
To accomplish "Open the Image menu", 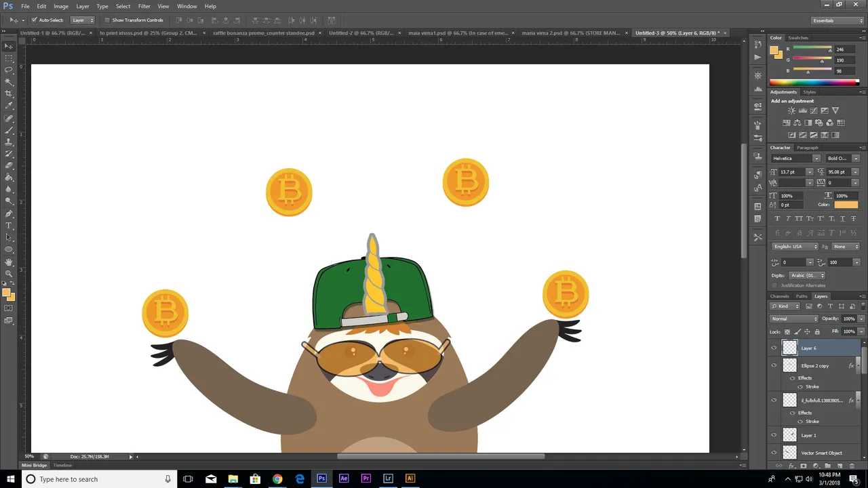I will point(61,6).
